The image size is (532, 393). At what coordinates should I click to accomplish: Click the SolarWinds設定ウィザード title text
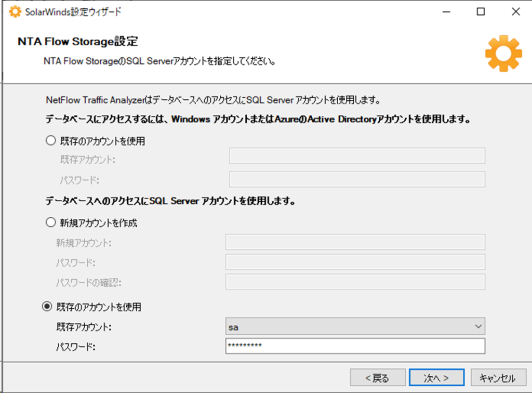point(73,12)
